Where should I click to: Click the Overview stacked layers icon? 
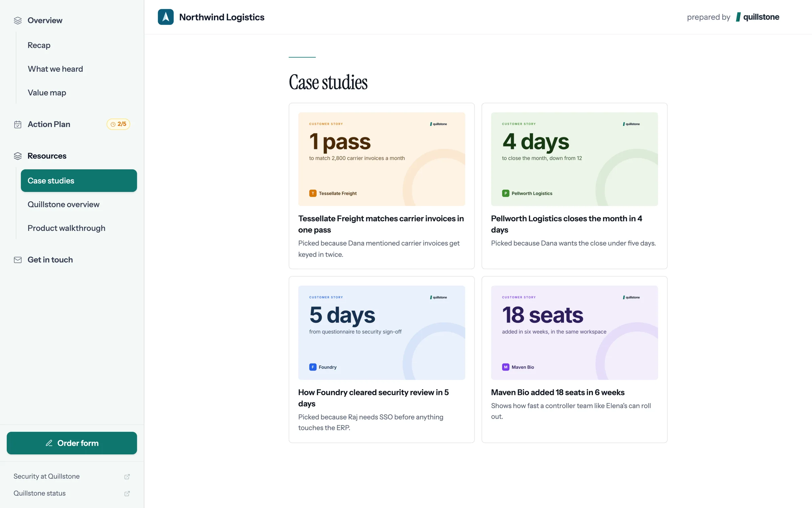[x=18, y=21]
